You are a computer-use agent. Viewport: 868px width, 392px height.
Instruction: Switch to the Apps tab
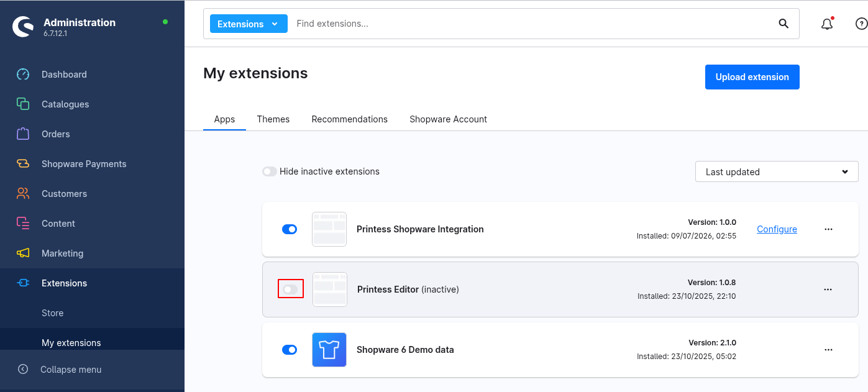pyautogui.click(x=224, y=119)
